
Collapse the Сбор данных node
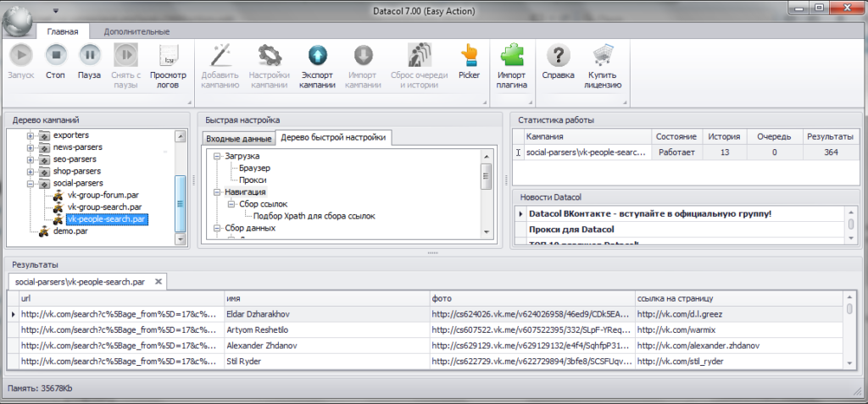217,228
